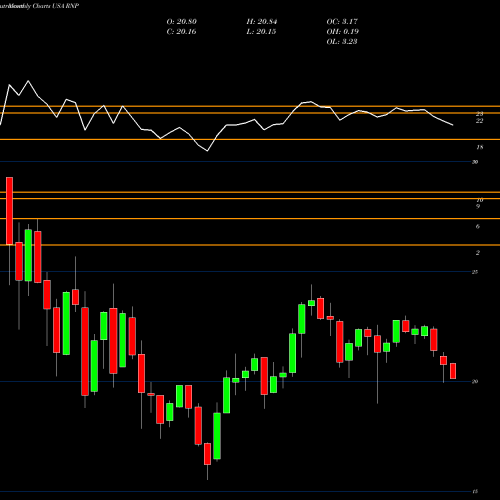Image resolution: width=500 pixels, height=500 pixels.
Task: Click the OH: 0.19 readout
Action: 343,32
